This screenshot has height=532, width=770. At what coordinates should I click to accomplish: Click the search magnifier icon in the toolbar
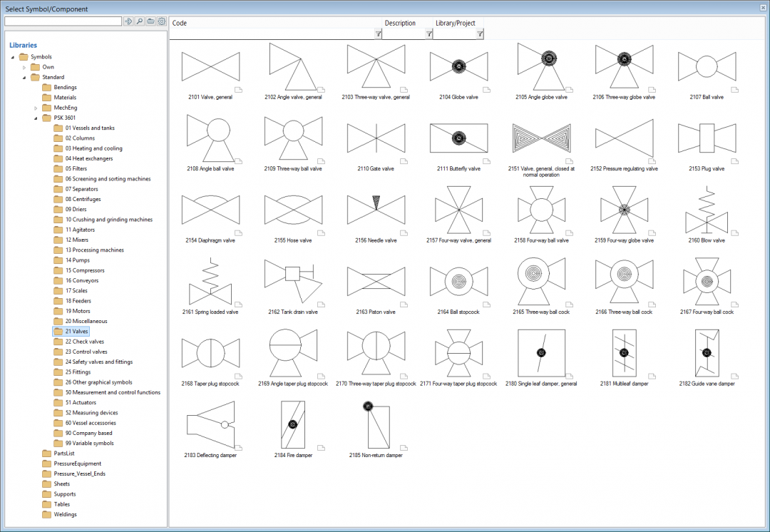pos(139,21)
